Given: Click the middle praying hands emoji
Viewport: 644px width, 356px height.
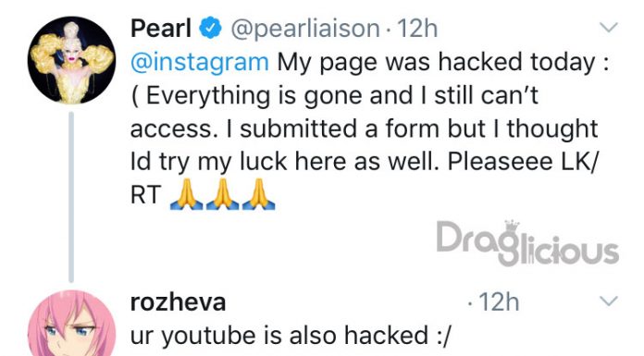Looking at the screenshot, I should (223, 194).
